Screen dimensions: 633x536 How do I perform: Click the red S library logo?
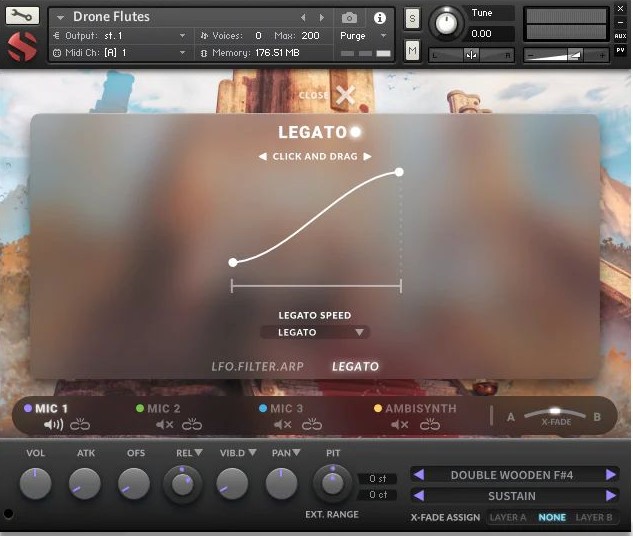click(22, 46)
